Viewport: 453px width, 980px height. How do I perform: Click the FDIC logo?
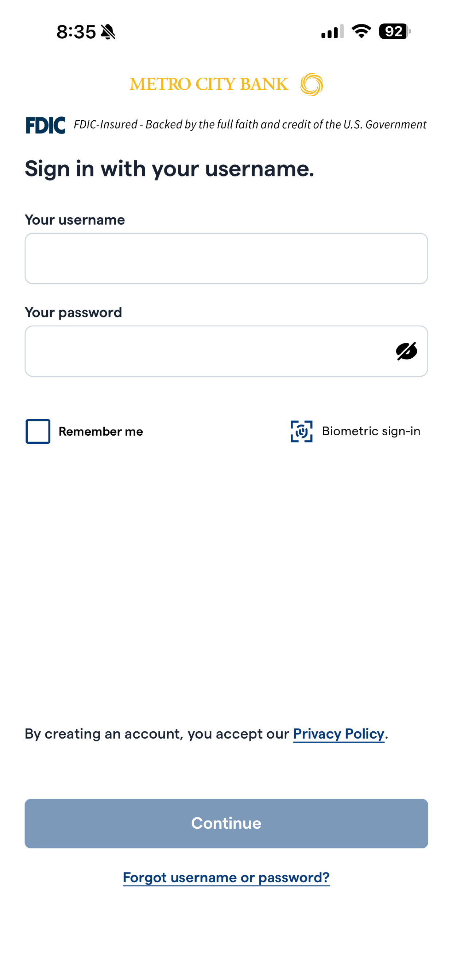coord(45,124)
